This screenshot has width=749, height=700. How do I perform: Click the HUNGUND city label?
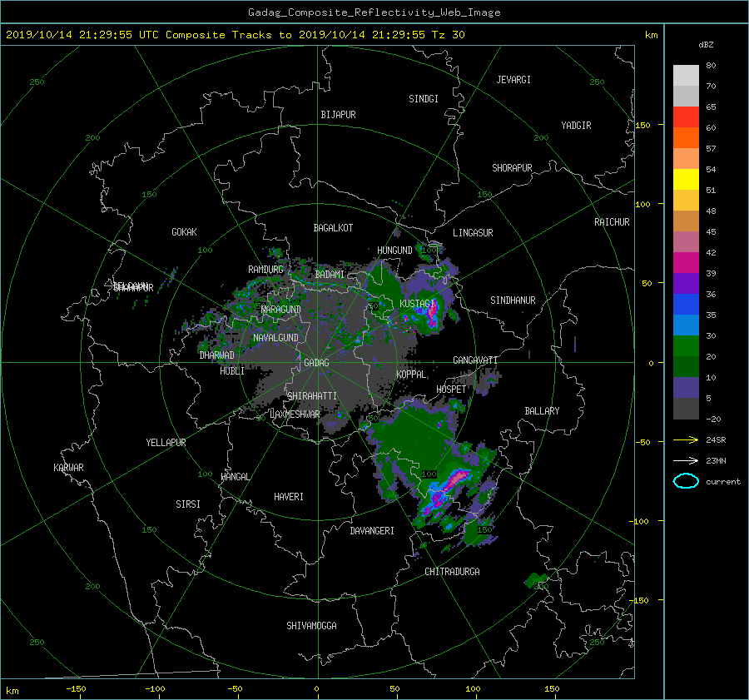(394, 251)
